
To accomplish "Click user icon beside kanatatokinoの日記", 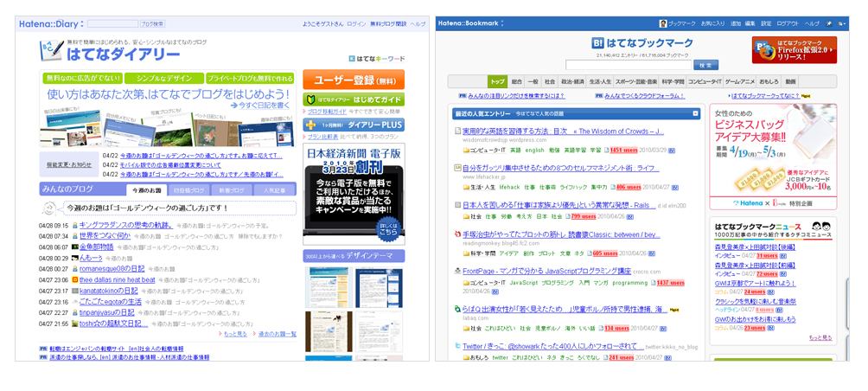I will click(x=74, y=291).
